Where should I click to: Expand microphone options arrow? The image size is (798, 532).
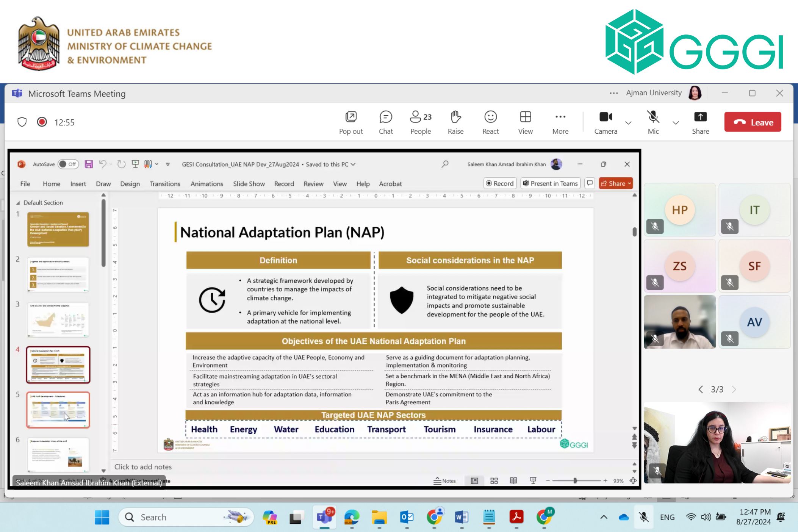676,123
